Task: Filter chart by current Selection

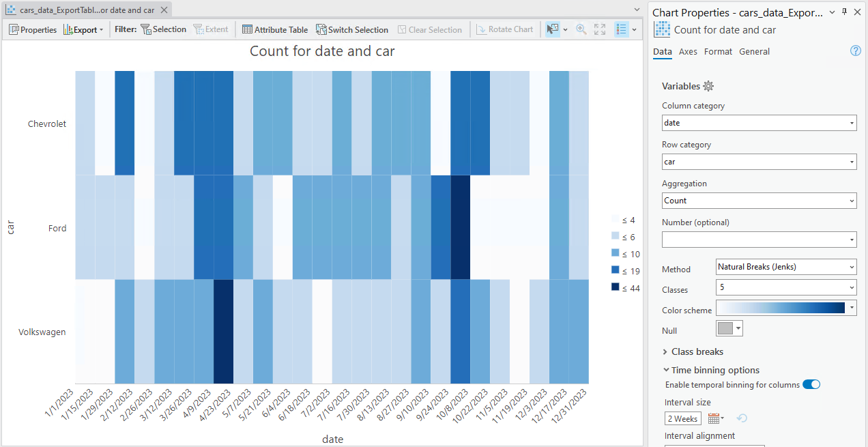Action: coord(164,29)
